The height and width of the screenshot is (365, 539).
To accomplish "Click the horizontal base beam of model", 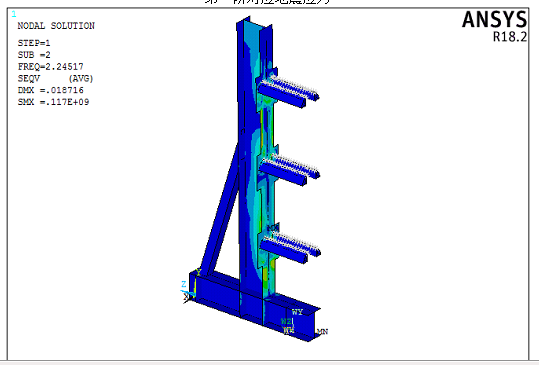I will pyautogui.click(x=255, y=306).
